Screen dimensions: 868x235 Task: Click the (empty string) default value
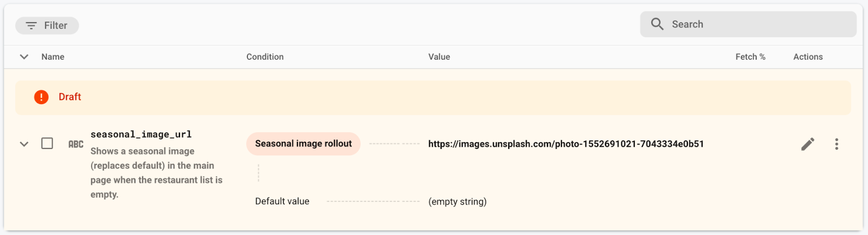click(x=457, y=202)
